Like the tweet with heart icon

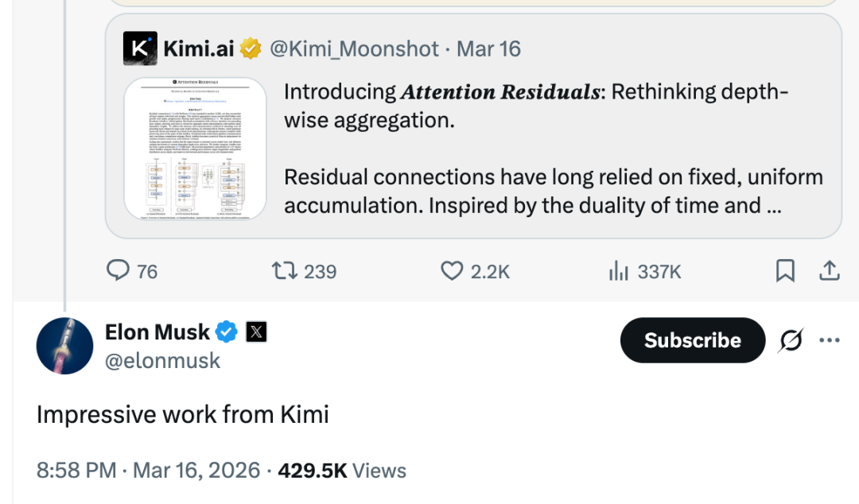tap(452, 271)
